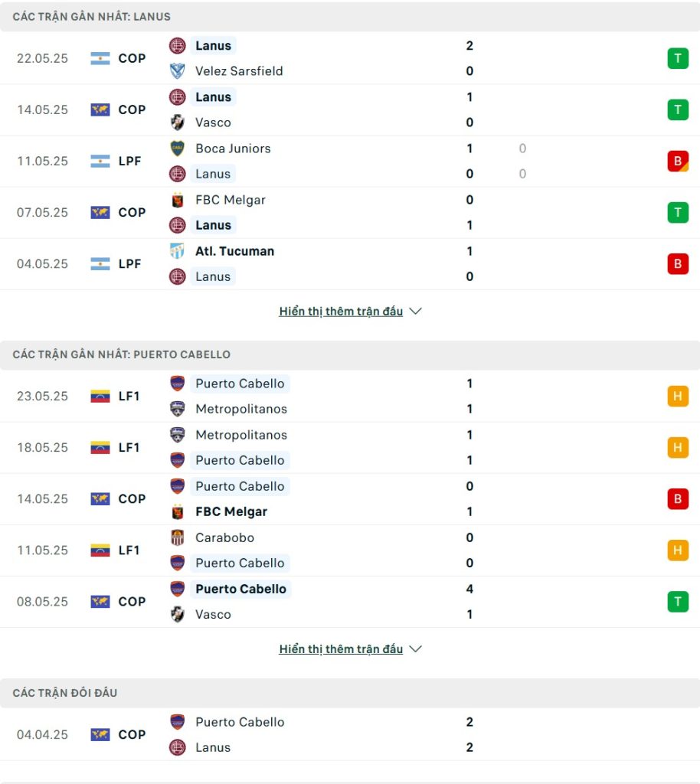Click orange H badge on 23.05.25 match
The height and width of the screenshot is (784, 700).
click(678, 397)
